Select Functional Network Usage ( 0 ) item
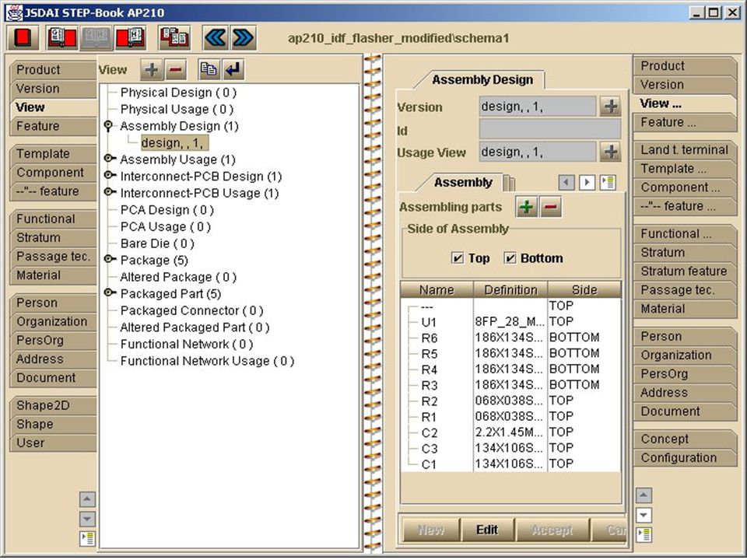Viewport: 747px width, 560px height. click(x=207, y=361)
